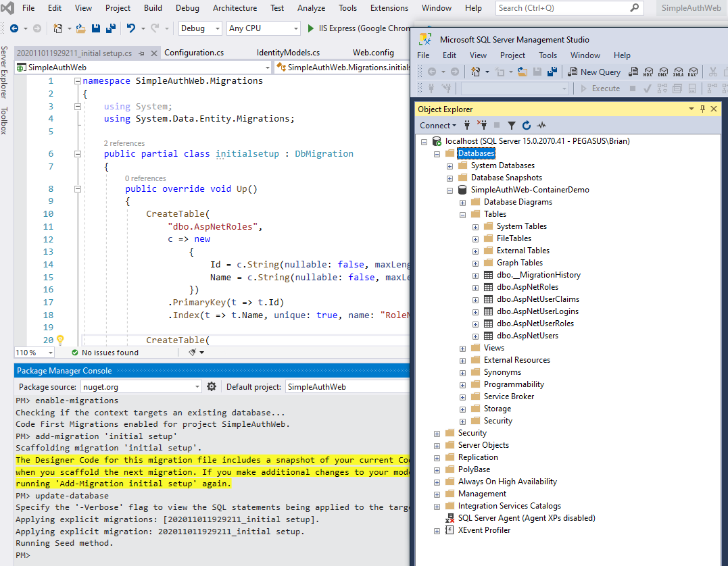Click Save All icon in Visual Studio toolbar
Viewport: 728px width, 566px height.
[111, 28]
